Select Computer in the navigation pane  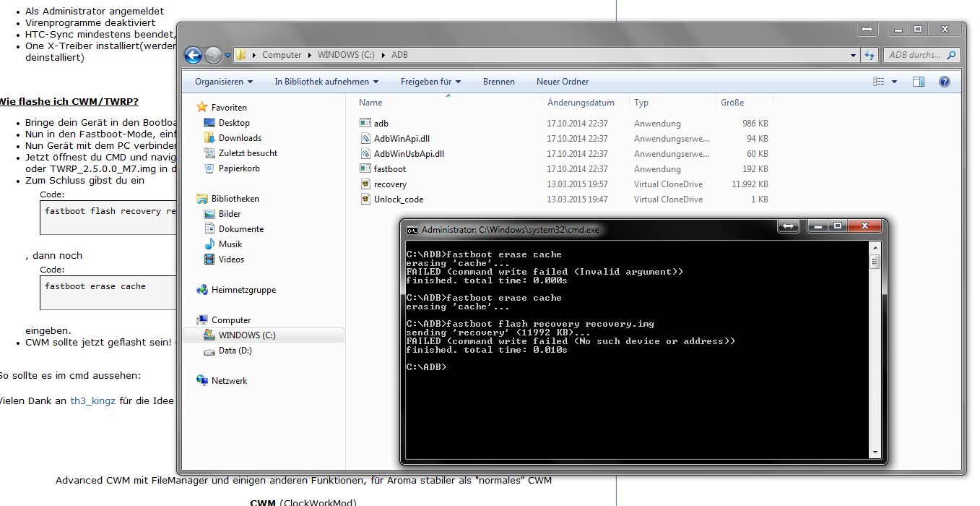coord(231,320)
